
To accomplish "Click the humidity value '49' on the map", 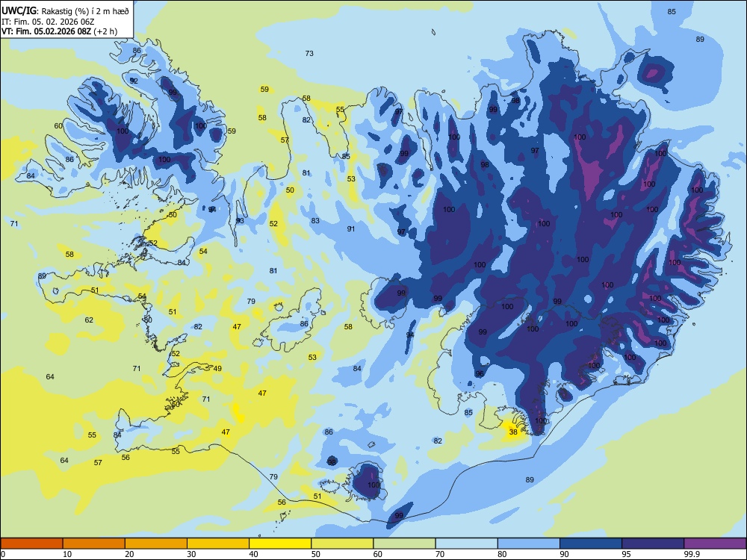I will pos(217,368).
